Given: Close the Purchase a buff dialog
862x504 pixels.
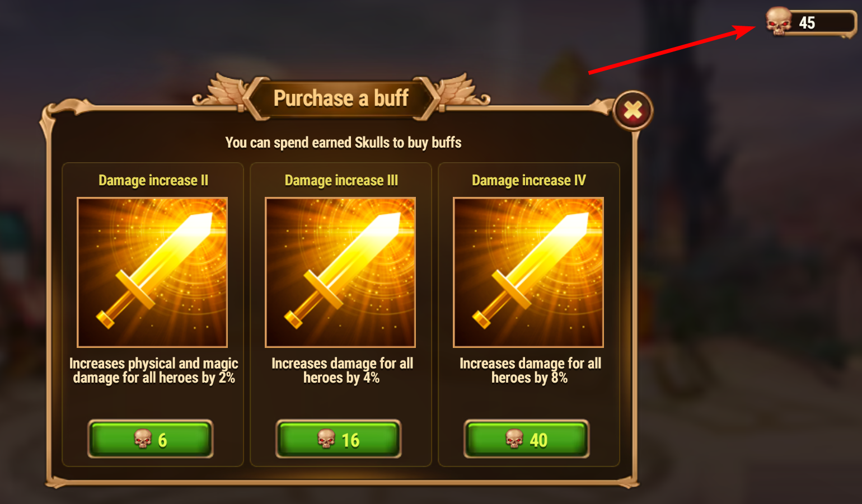Looking at the screenshot, I should point(633,110).
